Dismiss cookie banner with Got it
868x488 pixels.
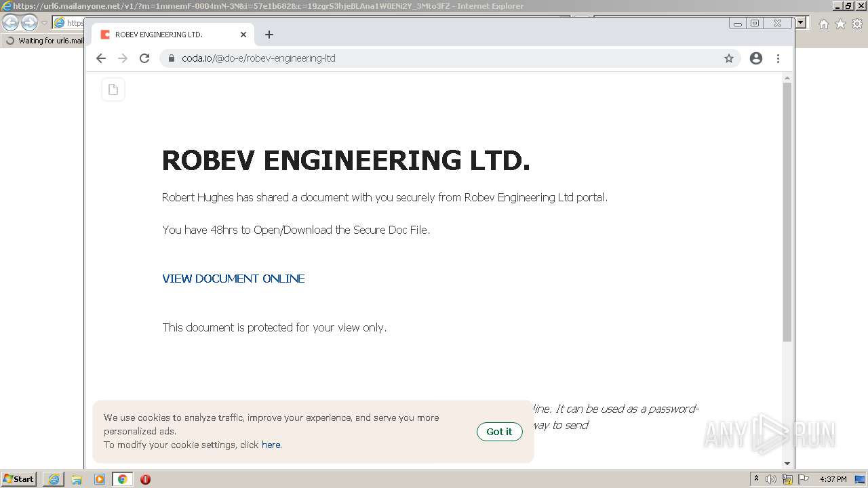pyautogui.click(x=499, y=432)
